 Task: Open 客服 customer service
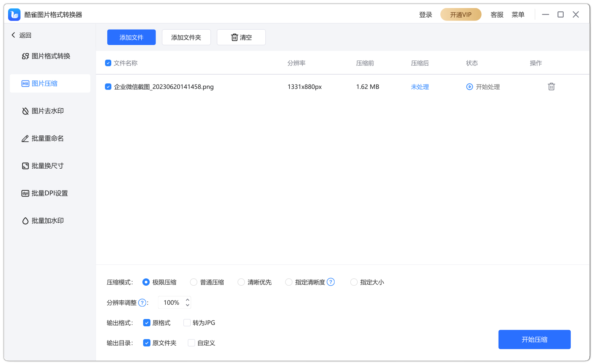[x=497, y=15]
